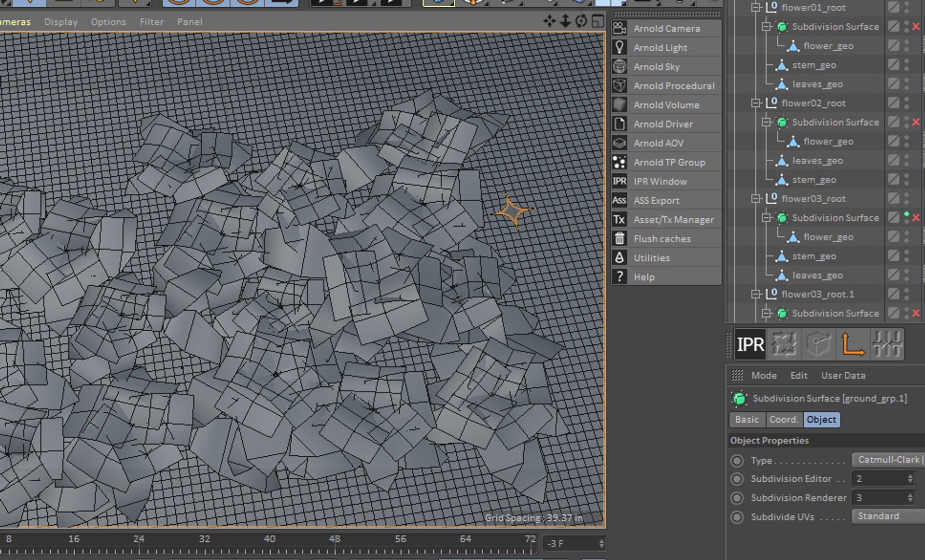Click the ASS Export entry
The image size is (925, 560).
pyautogui.click(x=656, y=201)
